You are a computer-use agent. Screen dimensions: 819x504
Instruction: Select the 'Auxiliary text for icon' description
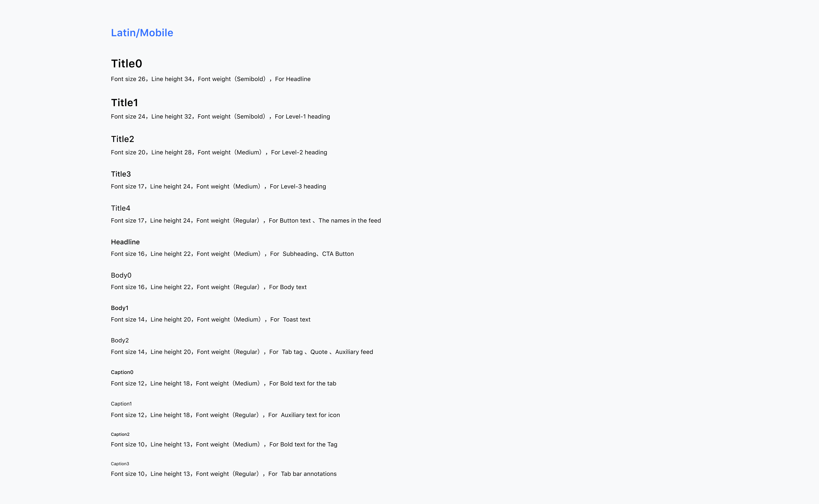pyautogui.click(x=225, y=415)
